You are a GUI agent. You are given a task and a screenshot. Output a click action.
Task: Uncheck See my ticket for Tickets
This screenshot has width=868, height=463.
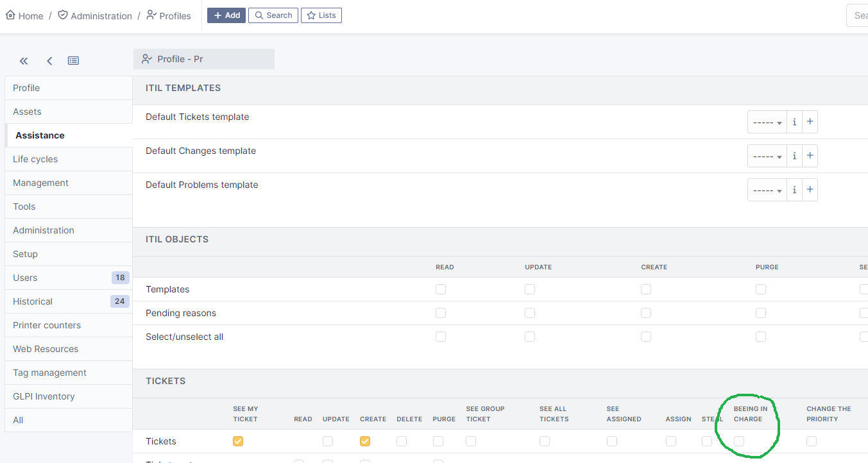(x=238, y=441)
